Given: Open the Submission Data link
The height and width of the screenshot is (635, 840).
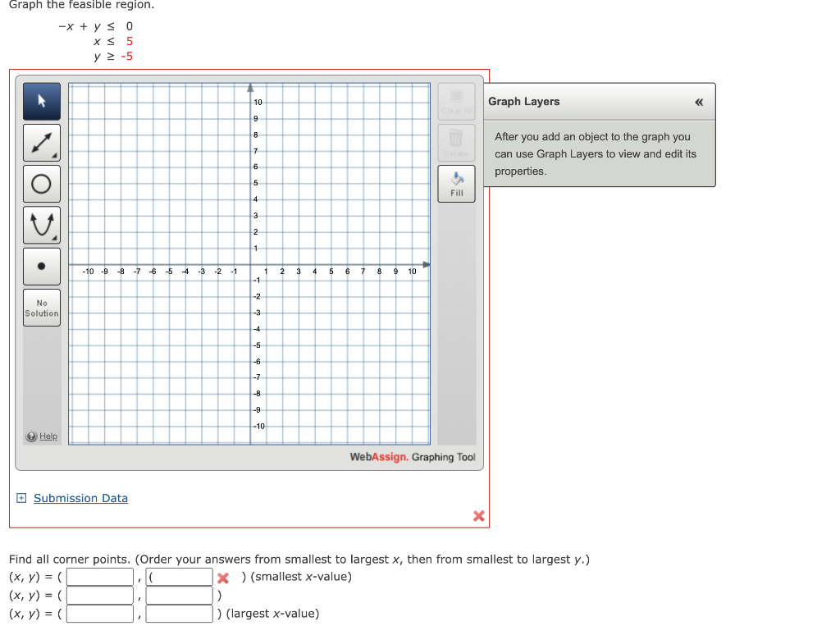Looking at the screenshot, I should [80, 498].
